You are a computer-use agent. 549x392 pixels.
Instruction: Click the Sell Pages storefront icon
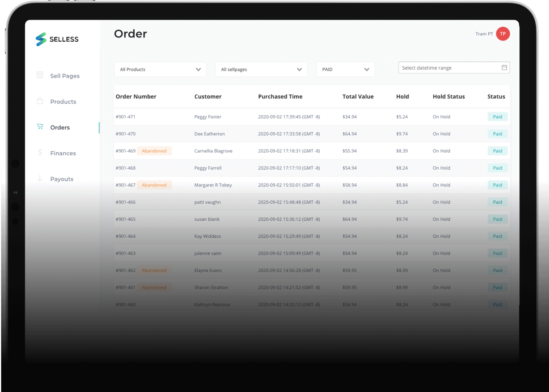[40, 75]
